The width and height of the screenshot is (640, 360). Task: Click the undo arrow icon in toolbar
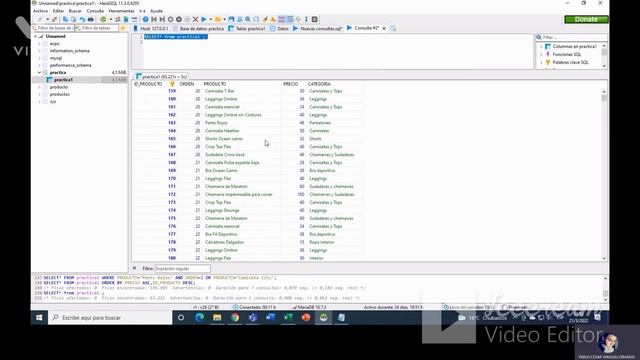[82, 19]
